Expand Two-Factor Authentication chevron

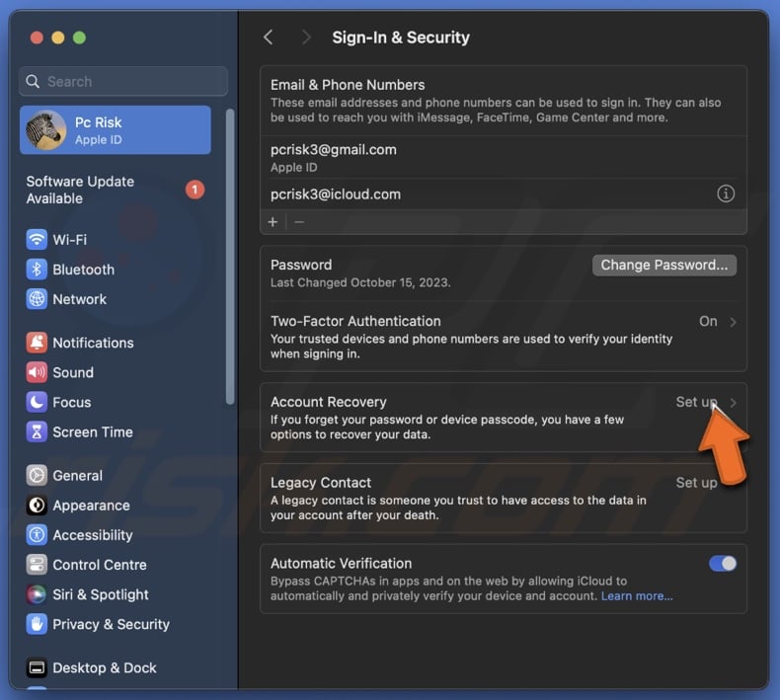click(x=733, y=322)
